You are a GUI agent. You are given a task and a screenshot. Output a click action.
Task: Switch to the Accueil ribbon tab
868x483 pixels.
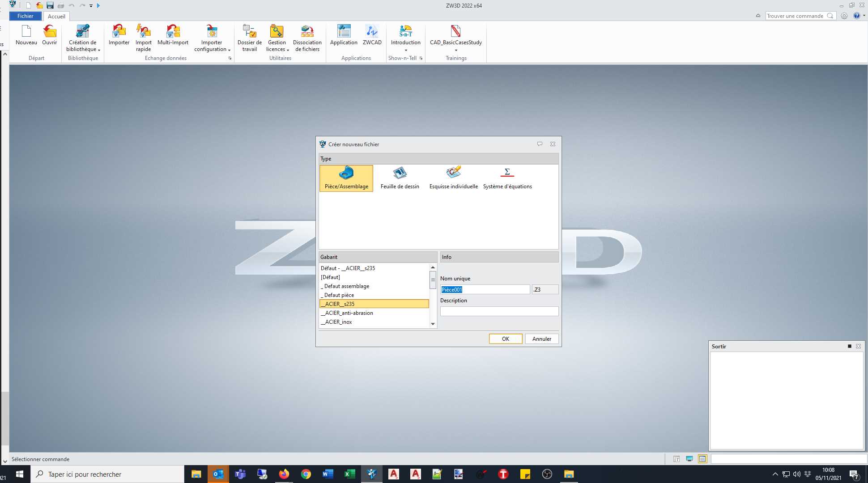click(x=56, y=16)
